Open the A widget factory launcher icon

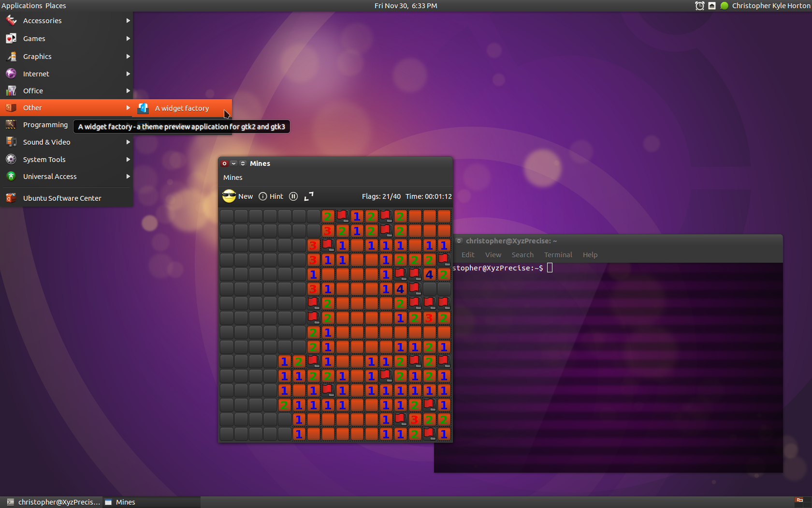(143, 108)
